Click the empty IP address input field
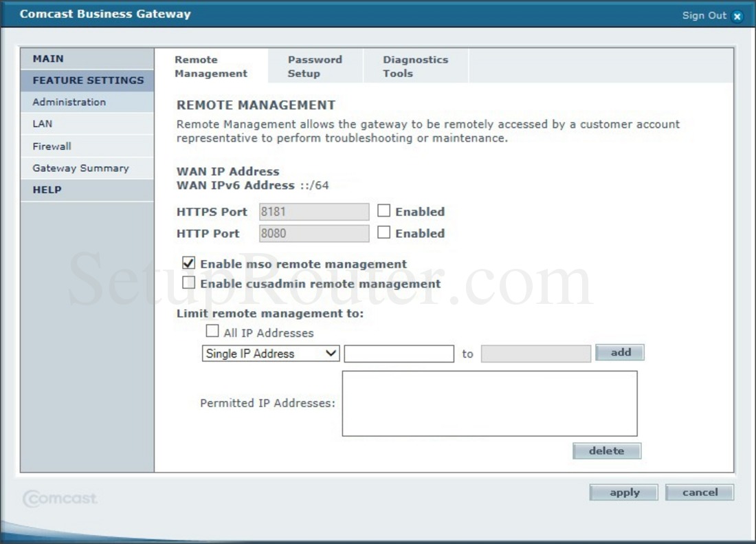Screen dimensions: 756x544 [x=399, y=353]
